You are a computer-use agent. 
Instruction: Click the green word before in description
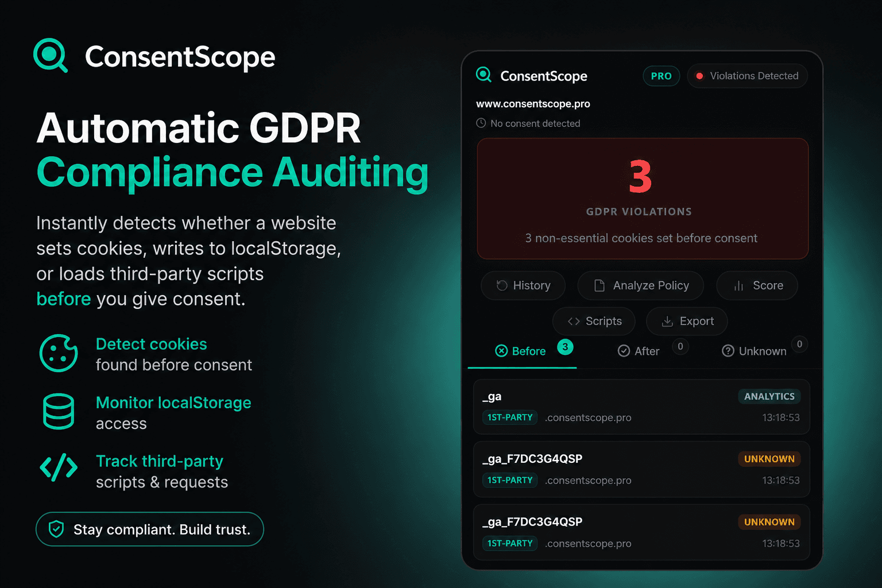coord(64,299)
